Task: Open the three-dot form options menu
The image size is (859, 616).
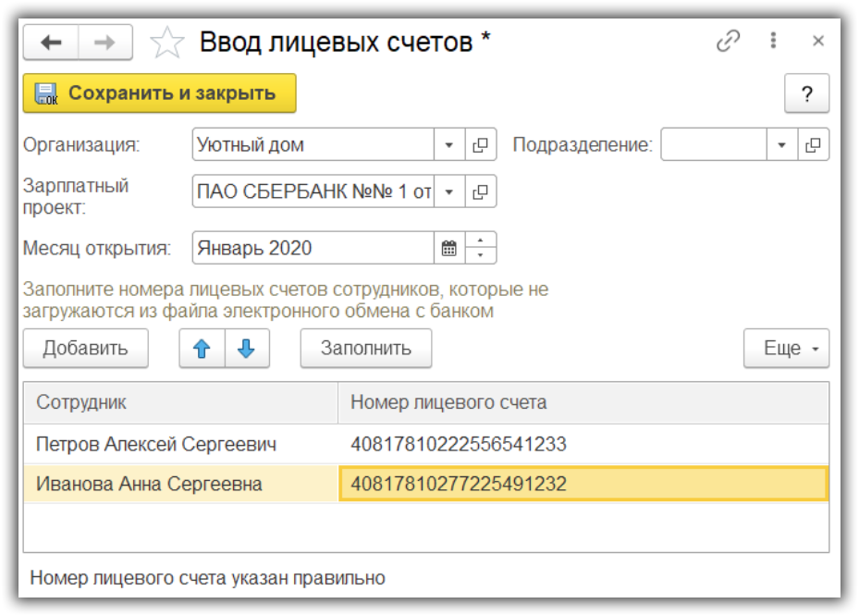Action: tap(774, 42)
